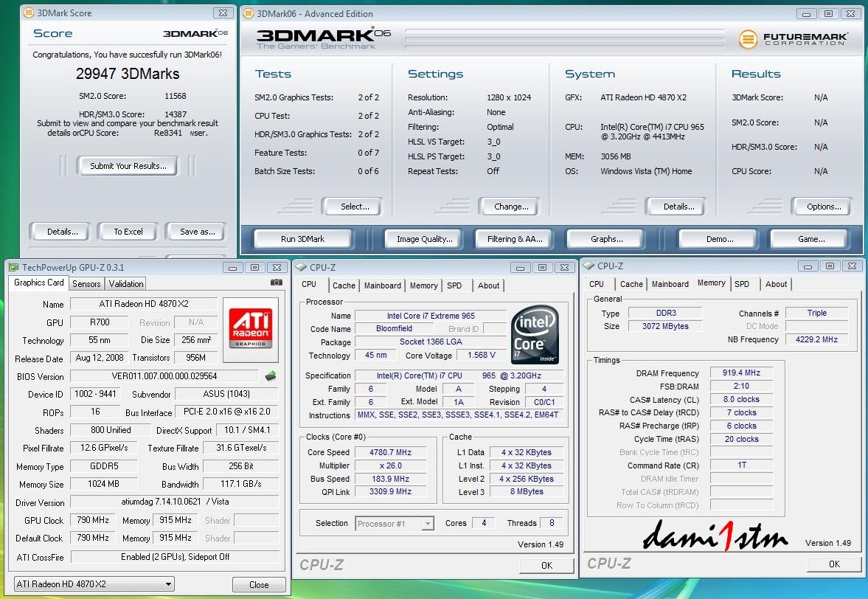Click the Channels value Triple
Viewport: 868px width, 599px height.
click(816, 313)
